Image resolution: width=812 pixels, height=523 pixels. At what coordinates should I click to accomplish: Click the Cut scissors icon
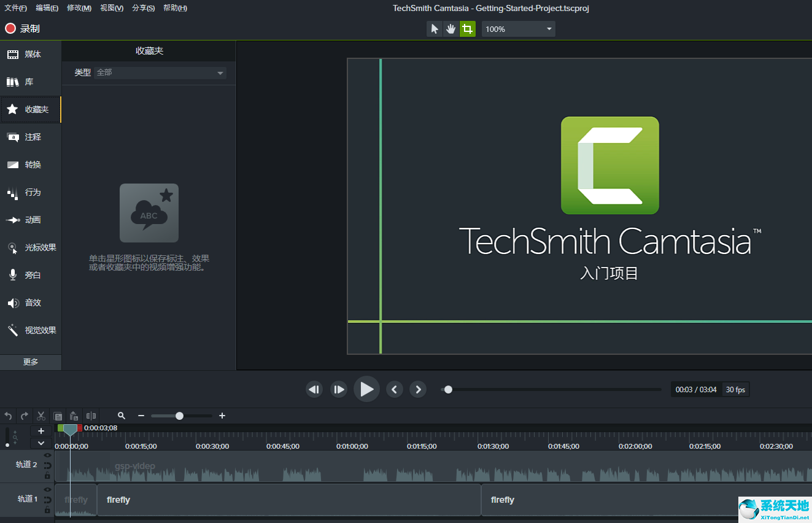pyautogui.click(x=41, y=416)
